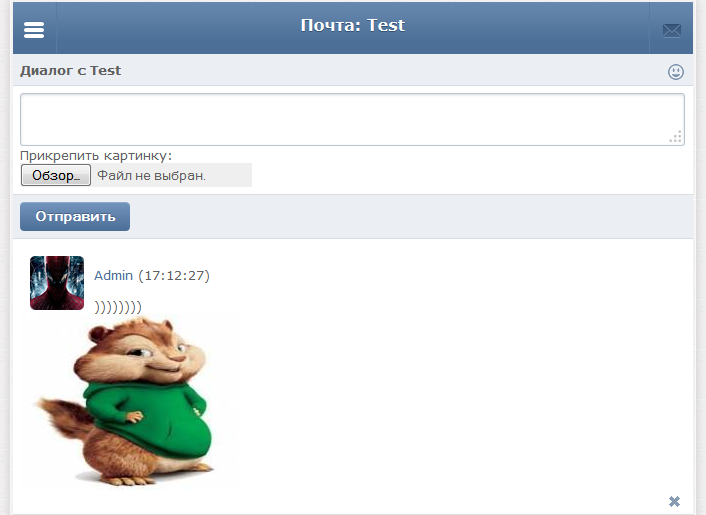Image resolution: width=706 pixels, height=515 pixels.
Task: Open the attached chipmunk picture
Action: pos(131,402)
